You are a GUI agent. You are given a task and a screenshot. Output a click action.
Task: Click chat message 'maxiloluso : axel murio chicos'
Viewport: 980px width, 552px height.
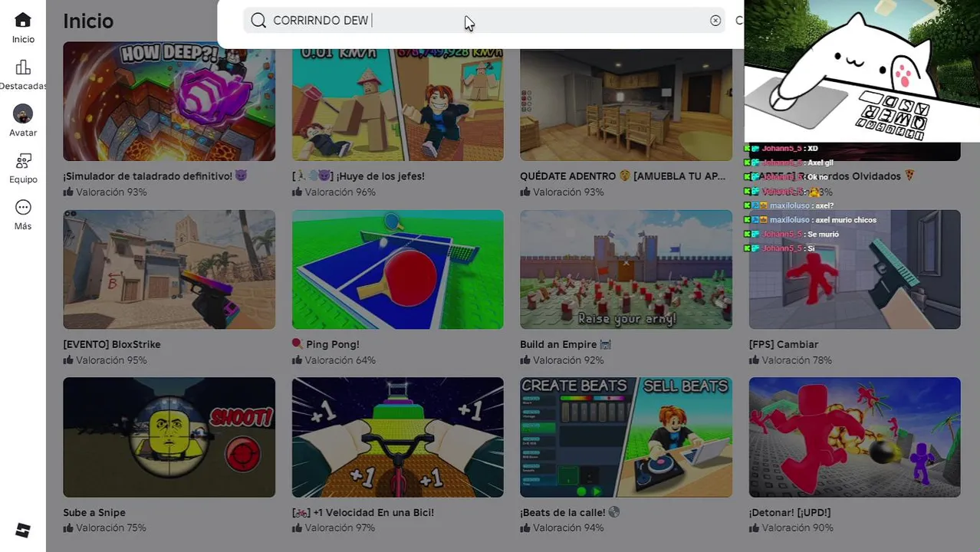pyautogui.click(x=812, y=220)
